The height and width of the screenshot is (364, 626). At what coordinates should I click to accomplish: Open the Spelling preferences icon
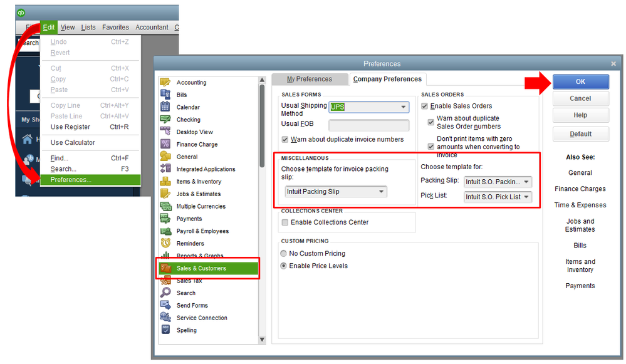point(165,330)
